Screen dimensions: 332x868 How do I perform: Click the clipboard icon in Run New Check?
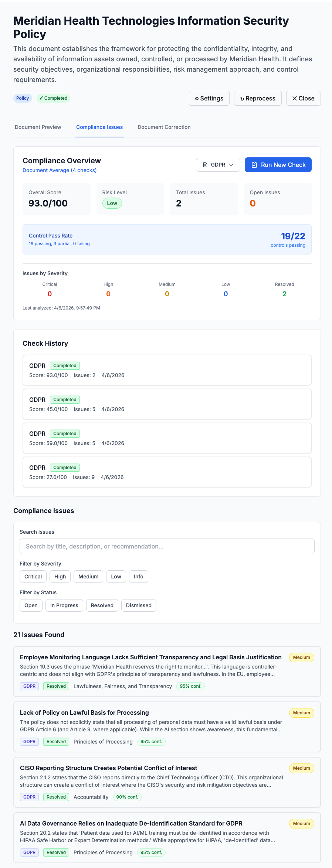254,165
